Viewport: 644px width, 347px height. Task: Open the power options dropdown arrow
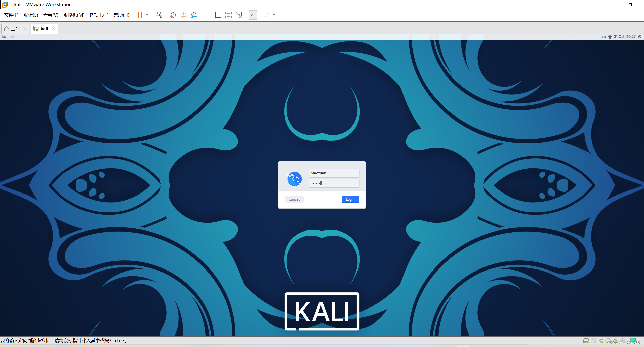click(147, 15)
